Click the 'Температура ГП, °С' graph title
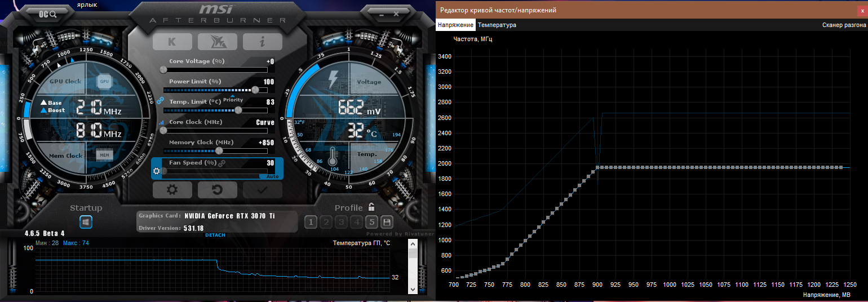The width and height of the screenshot is (868, 302). point(361,243)
